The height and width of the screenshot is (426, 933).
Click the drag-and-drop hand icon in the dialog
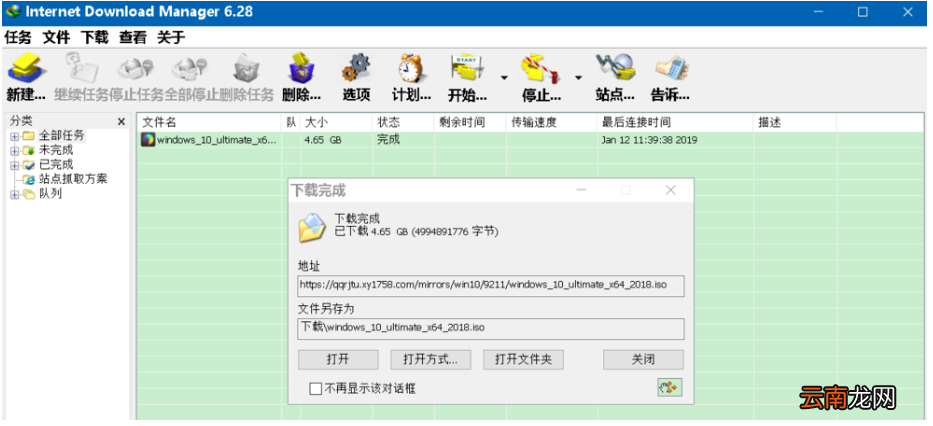[670, 387]
